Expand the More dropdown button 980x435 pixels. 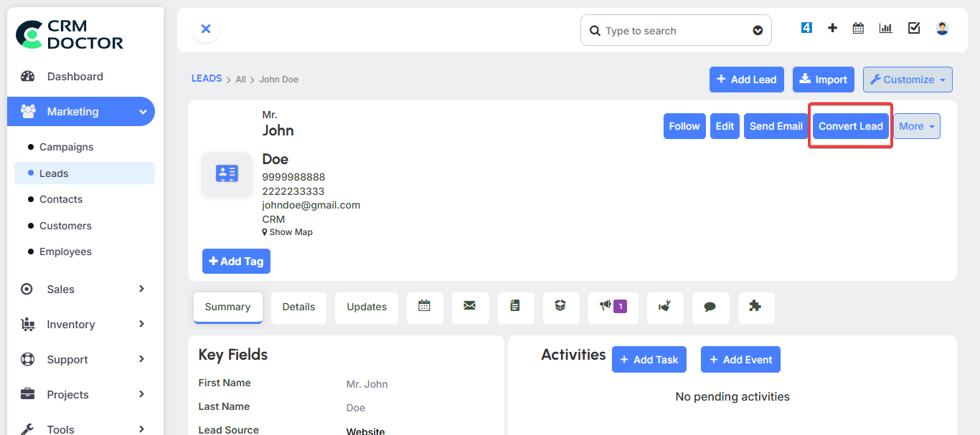[916, 126]
